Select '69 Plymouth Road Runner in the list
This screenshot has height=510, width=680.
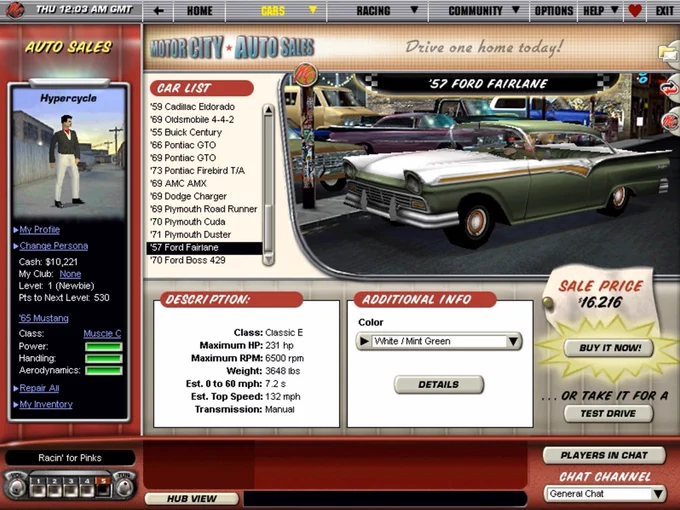click(203, 209)
